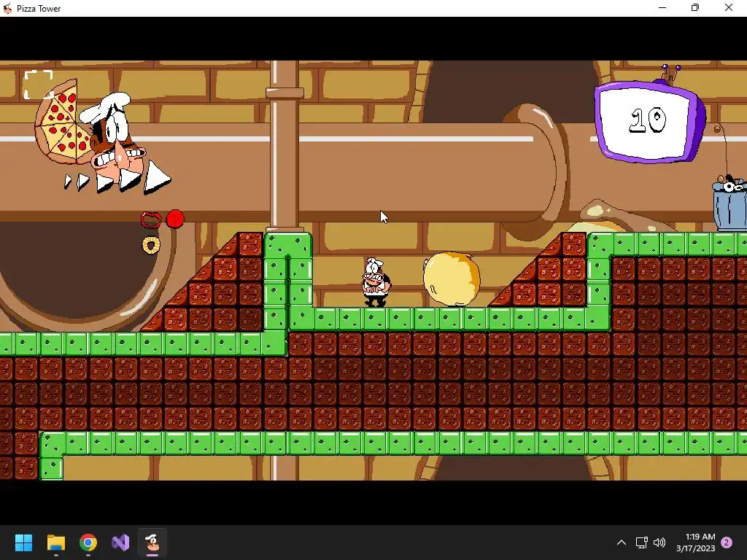The width and height of the screenshot is (747, 560).
Task: Open Windows Start menu
Action: [23, 542]
